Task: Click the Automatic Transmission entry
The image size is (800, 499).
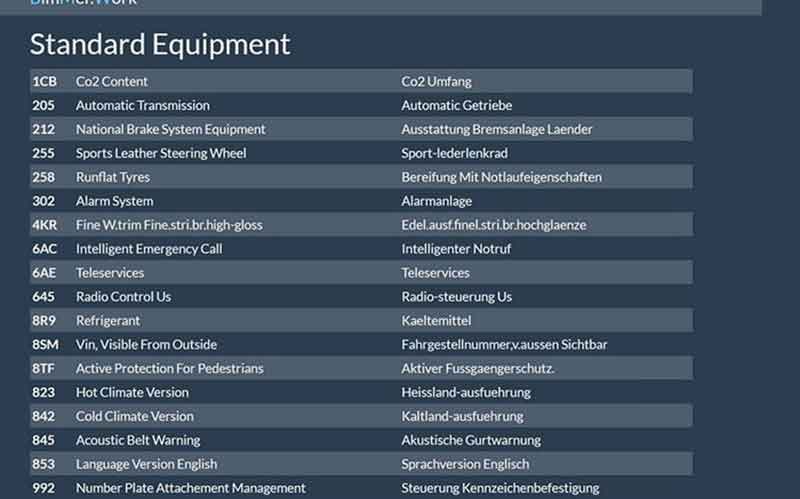Action: click(142, 105)
